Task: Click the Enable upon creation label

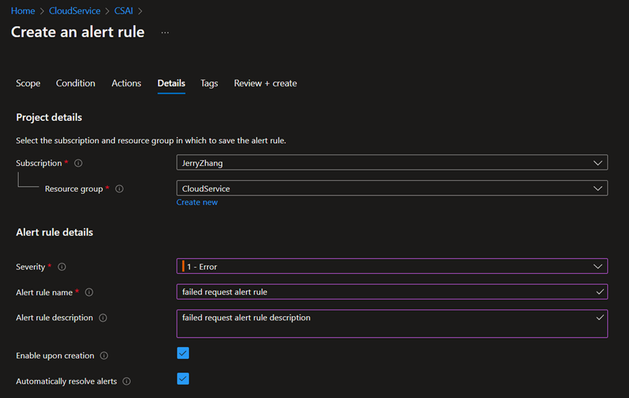Action: click(55, 356)
